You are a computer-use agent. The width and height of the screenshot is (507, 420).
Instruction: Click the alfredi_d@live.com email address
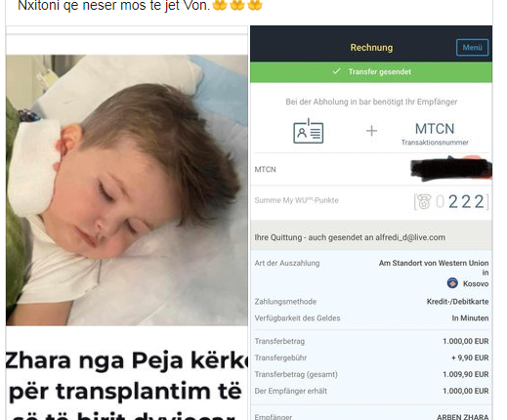(x=410, y=237)
